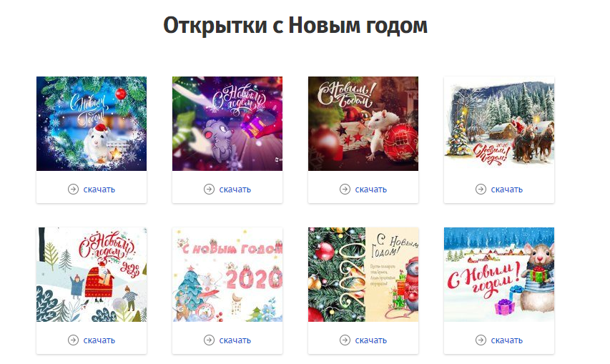Screen dimensions: 610x364
Task: Open the fir branches golden 2020 thumbnail
Action: [363, 275]
